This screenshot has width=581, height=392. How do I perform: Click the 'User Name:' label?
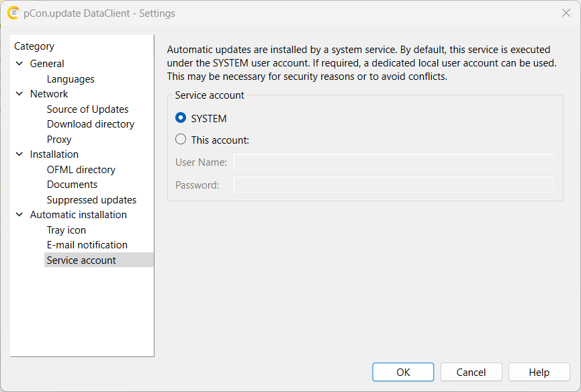click(x=201, y=162)
